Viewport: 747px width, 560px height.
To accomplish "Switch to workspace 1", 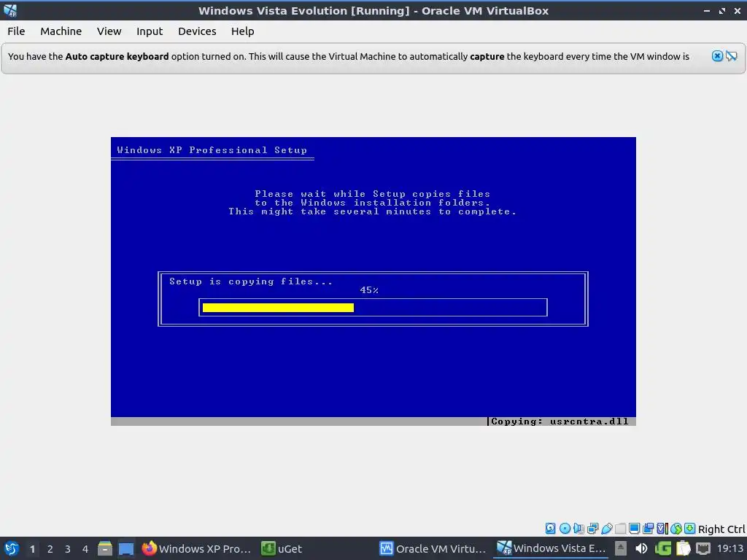I will click(x=32, y=549).
